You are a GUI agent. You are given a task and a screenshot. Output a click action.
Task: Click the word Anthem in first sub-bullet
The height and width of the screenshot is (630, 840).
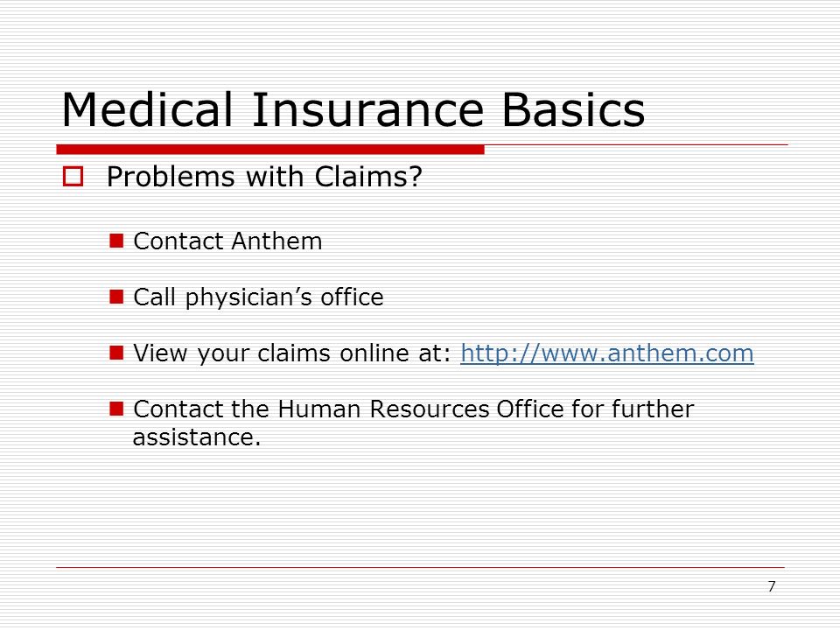[x=277, y=241]
